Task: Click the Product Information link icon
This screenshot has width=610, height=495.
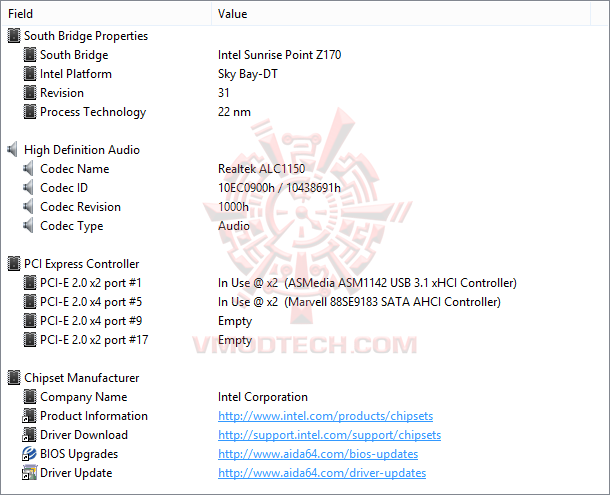Action: tap(29, 416)
